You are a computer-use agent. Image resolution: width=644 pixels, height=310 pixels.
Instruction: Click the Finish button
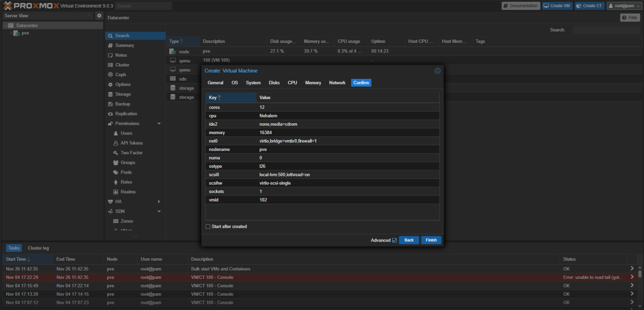[x=431, y=240]
